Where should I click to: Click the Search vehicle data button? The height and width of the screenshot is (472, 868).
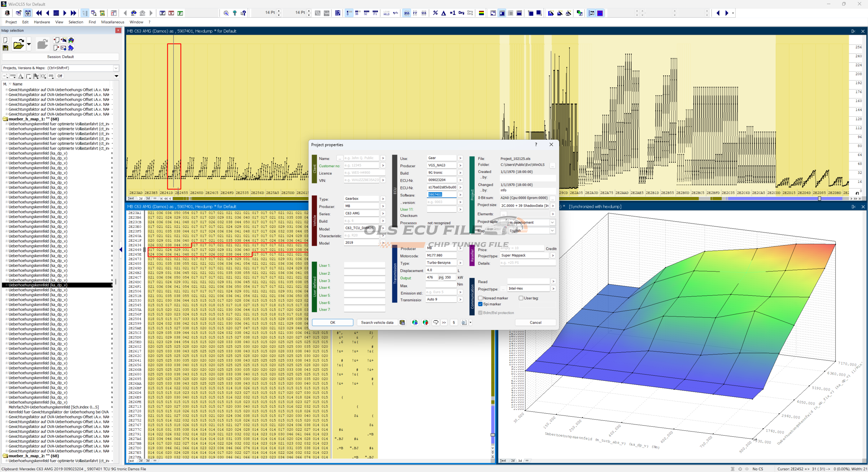pyautogui.click(x=377, y=322)
